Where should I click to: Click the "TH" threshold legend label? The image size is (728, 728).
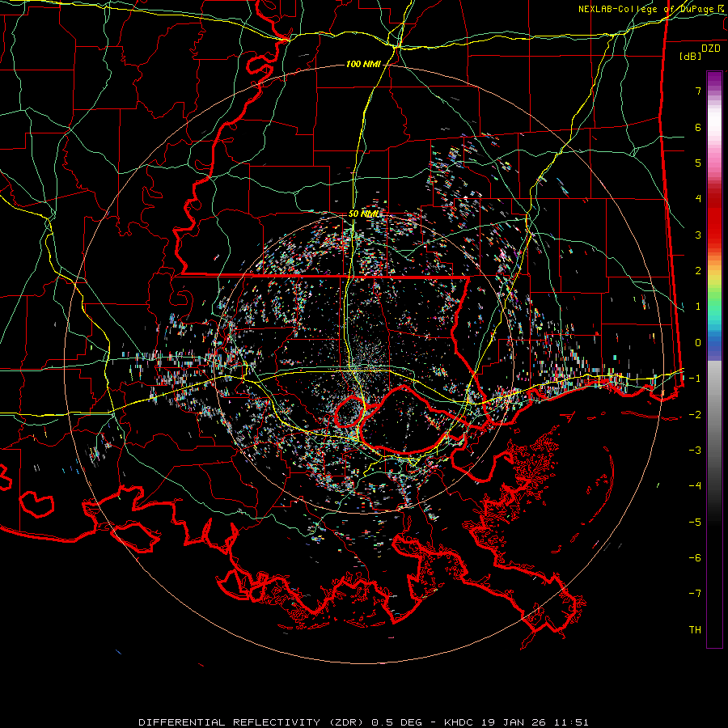pyautogui.click(x=695, y=629)
